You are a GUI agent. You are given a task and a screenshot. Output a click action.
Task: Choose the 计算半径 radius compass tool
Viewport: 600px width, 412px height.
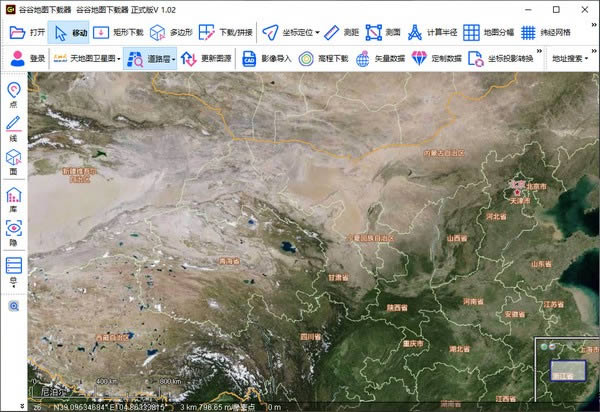coord(432,33)
